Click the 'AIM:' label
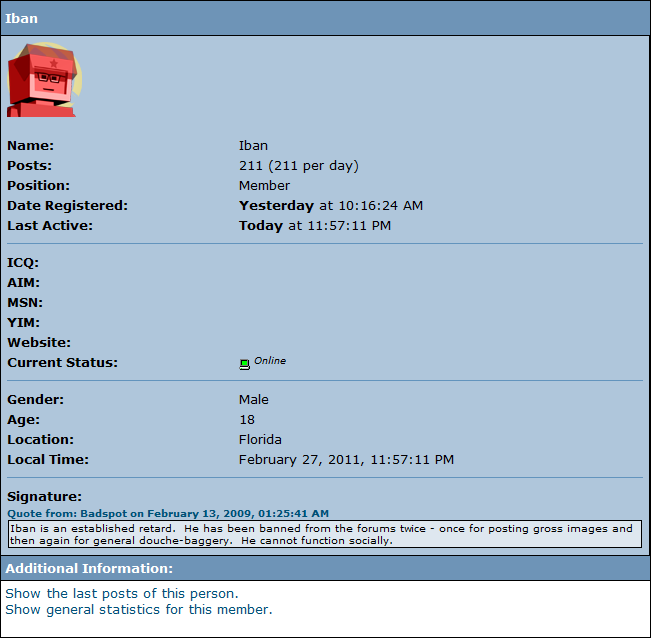Image resolution: width=651 pixels, height=638 pixels. pos(24,283)
